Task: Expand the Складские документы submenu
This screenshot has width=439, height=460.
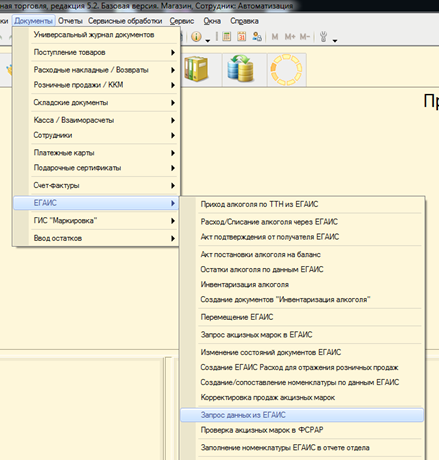Action: coord(103,103)
